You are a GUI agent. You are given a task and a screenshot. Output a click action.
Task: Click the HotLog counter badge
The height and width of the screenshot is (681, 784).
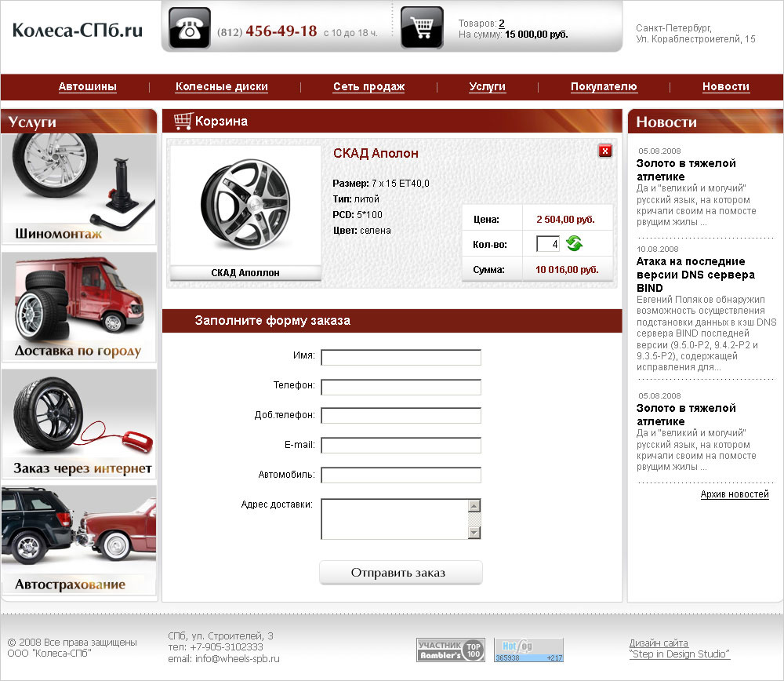[528, 650]
